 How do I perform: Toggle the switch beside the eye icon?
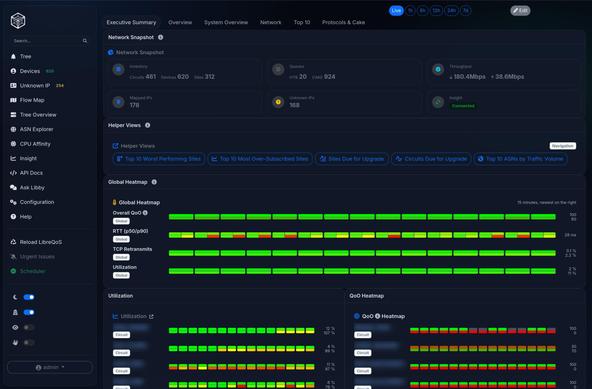click(x=29, y=327)
